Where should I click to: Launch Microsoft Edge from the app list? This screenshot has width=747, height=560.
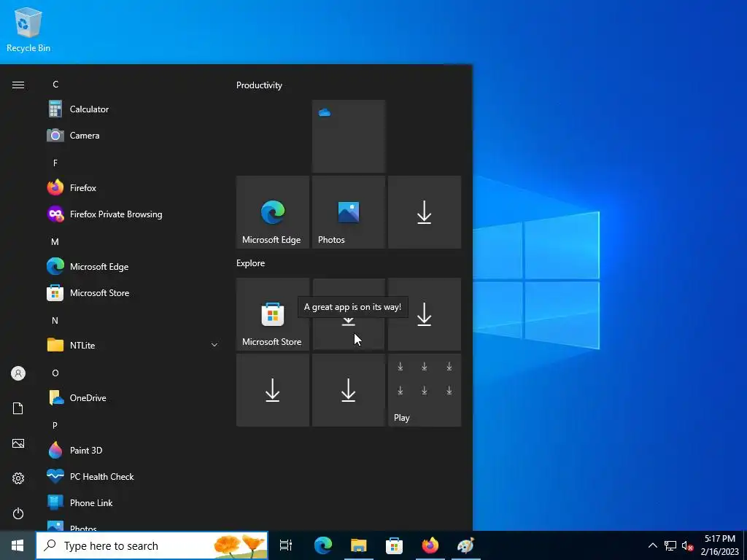coord(133,267)
